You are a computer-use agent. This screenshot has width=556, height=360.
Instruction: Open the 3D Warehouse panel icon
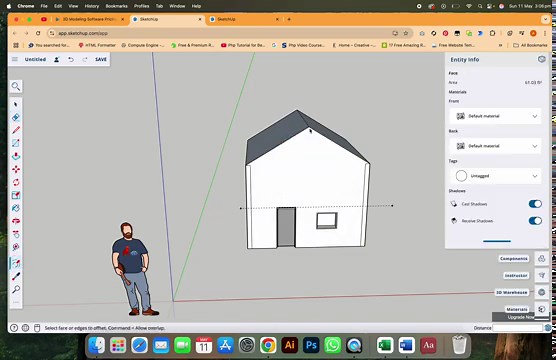[541, 292]
